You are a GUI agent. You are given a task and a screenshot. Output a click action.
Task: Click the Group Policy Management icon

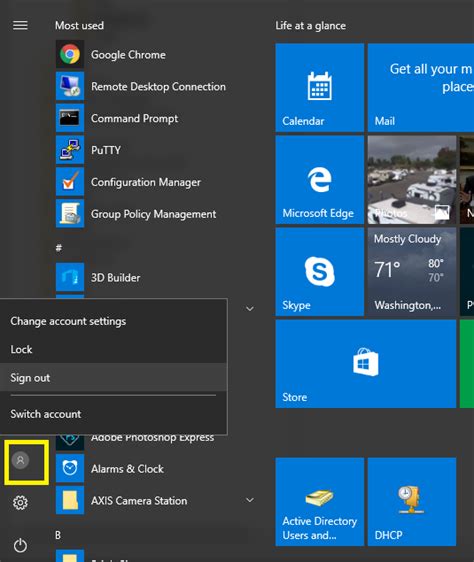click(x=70, y=214)
